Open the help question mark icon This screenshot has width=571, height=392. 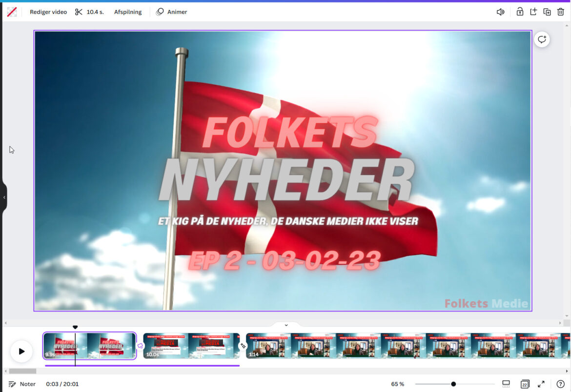(x=560, y=384)
